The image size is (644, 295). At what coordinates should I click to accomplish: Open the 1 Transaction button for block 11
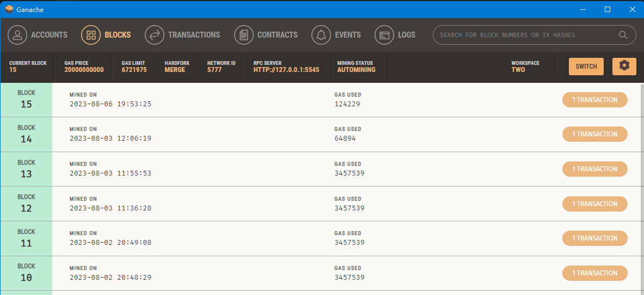pos(594,238)
